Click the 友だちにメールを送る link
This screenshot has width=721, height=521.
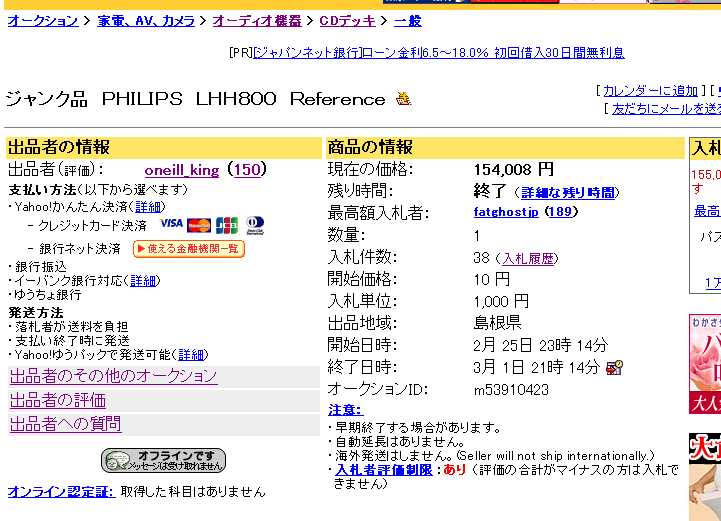tap(666, 109)
